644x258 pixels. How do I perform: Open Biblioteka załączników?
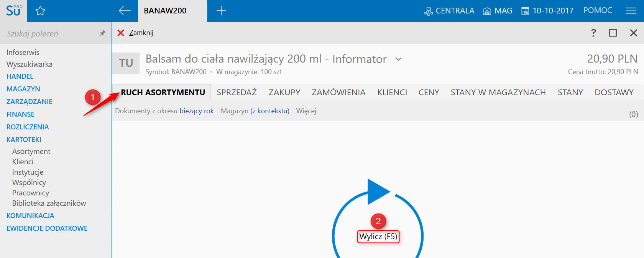click(x=49, y=203)
